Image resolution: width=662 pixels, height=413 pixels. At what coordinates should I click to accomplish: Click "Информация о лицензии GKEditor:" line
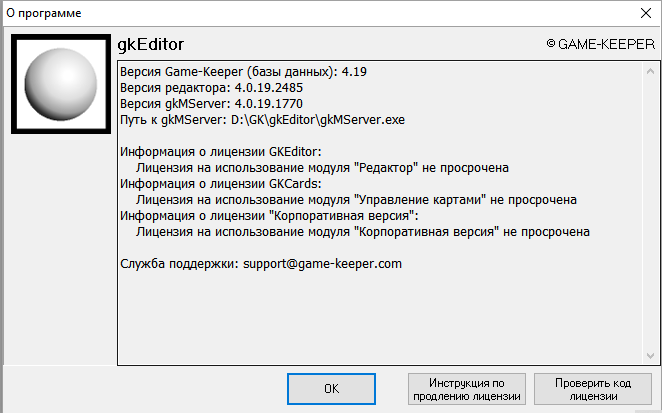coord(220,152)
